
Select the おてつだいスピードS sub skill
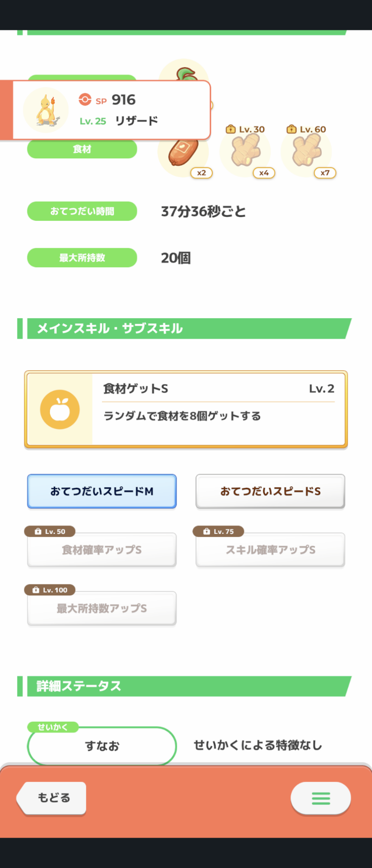pyautogui.click(x=270, y=491)
